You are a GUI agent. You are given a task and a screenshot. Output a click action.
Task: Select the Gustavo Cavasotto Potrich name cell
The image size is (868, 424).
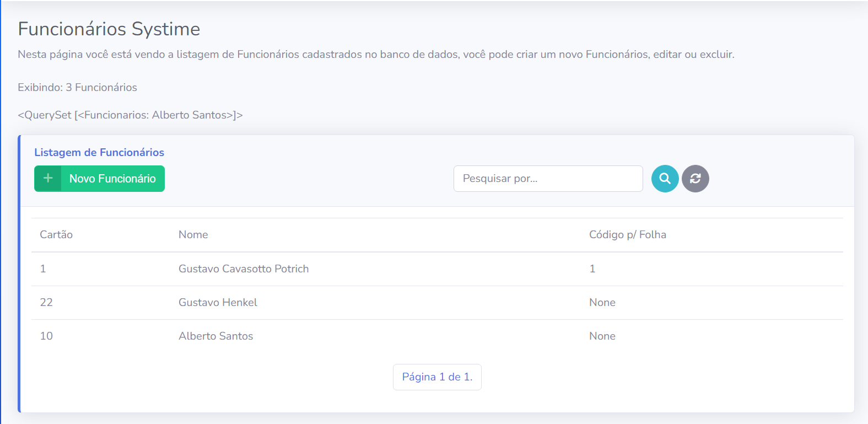pyautogui.click(x=244, y=269)
